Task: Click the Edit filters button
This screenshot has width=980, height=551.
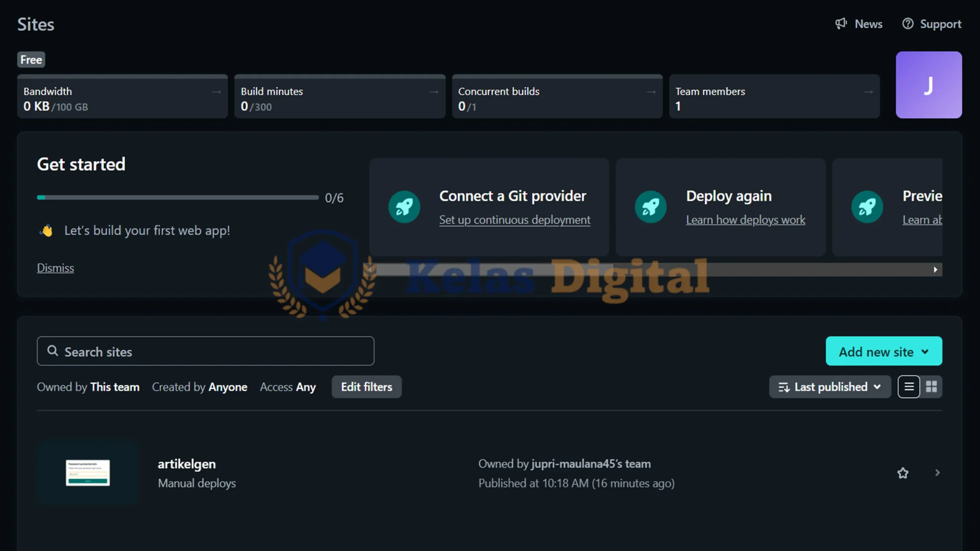Action: pyautogui.click(x=366, y=387)
